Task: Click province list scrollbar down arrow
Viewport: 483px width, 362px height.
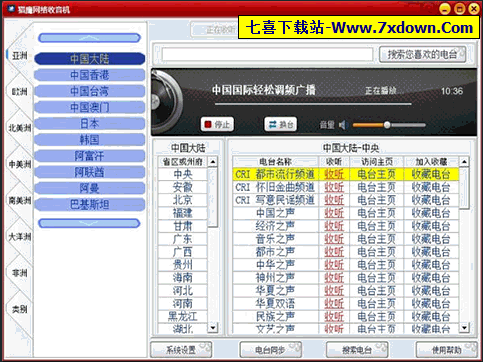Action: (x=212, y=328)
